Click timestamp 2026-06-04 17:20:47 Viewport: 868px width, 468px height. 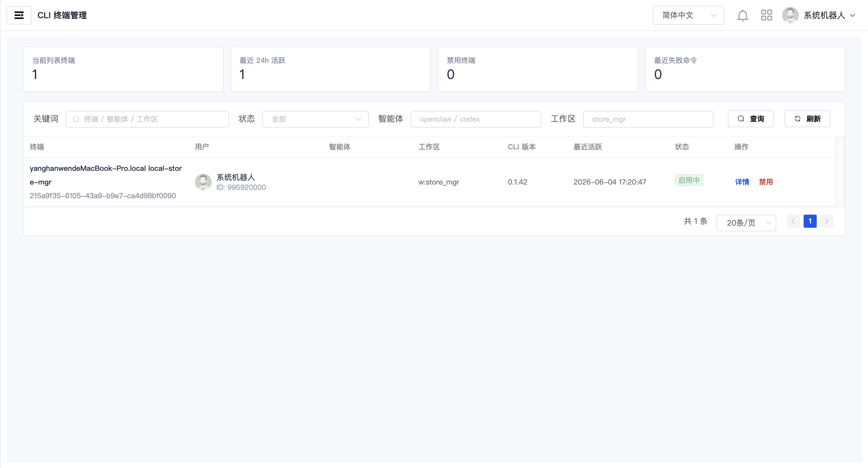(x=610, y=182)
